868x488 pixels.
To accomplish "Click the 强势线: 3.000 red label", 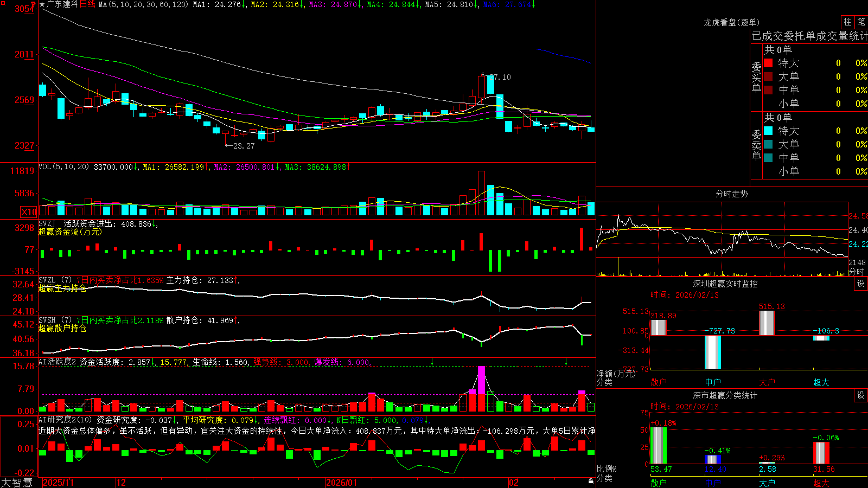I will [x=282, y=362].
